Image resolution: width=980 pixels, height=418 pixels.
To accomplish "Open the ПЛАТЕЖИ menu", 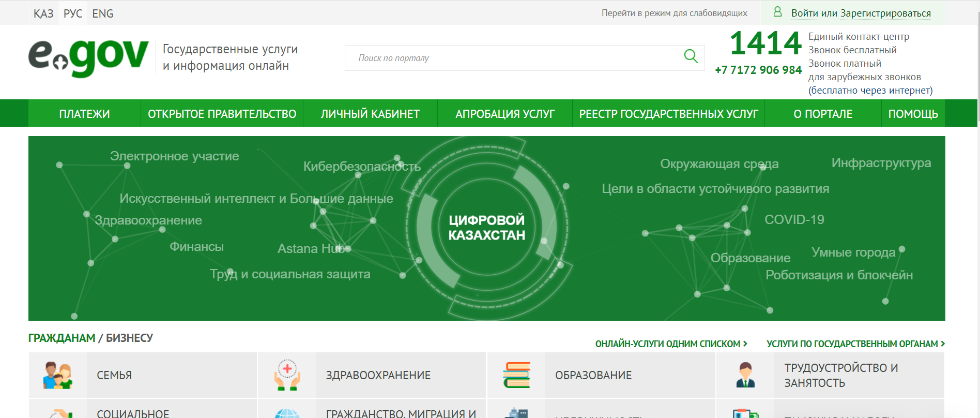I will 84,114.
